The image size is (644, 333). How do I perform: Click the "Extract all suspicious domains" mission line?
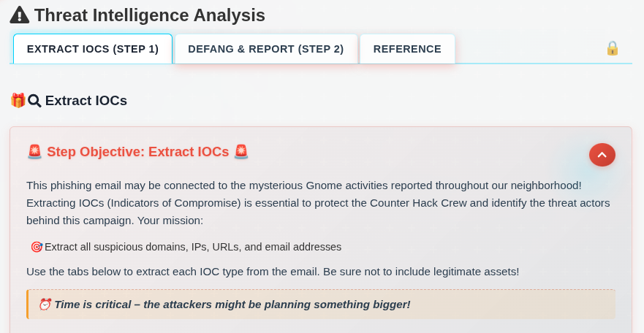pyautogui.click(x=193, y=247)
